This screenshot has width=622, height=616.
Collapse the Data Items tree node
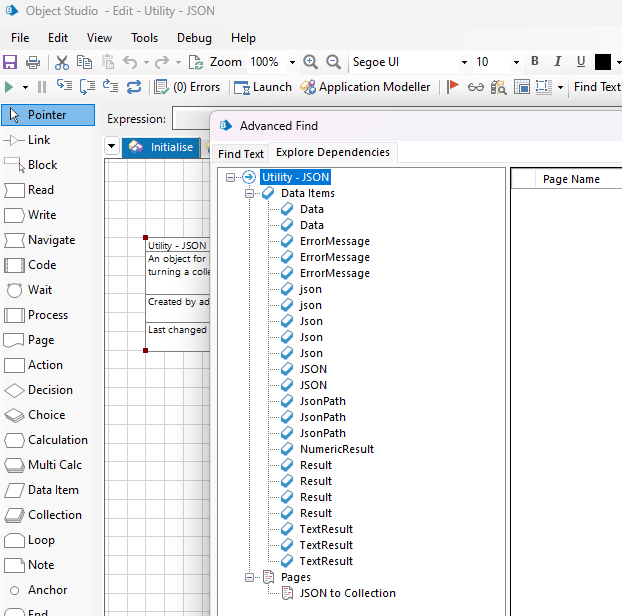click(249, 194)
